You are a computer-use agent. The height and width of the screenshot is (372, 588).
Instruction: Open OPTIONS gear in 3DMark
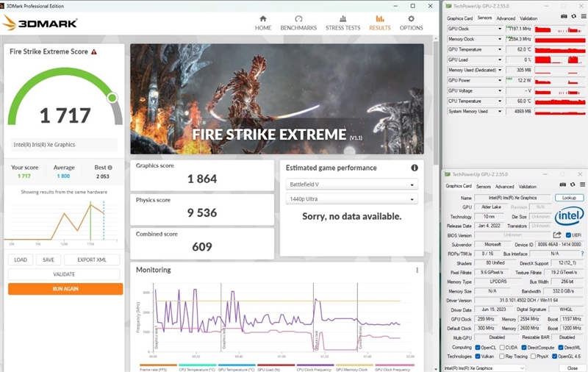click(412, 24)
